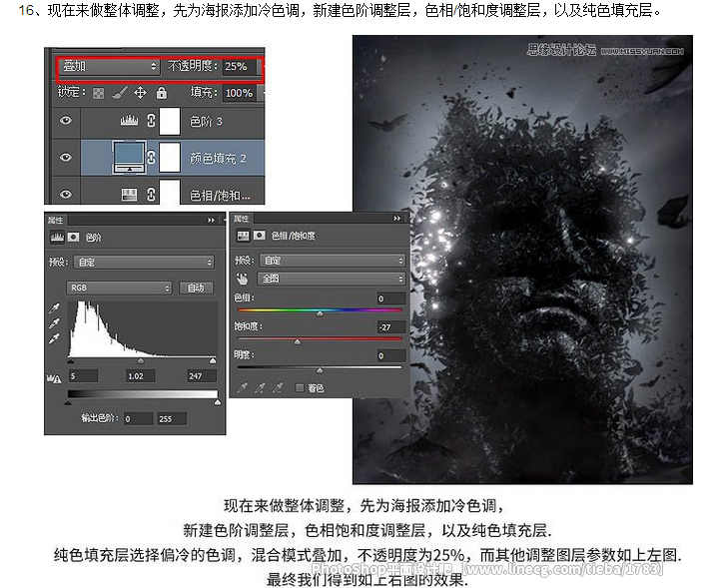The image size is (719, 588).
Task: Click levels adjustment icon in 色阶 panel
Action: coord(57,237)
